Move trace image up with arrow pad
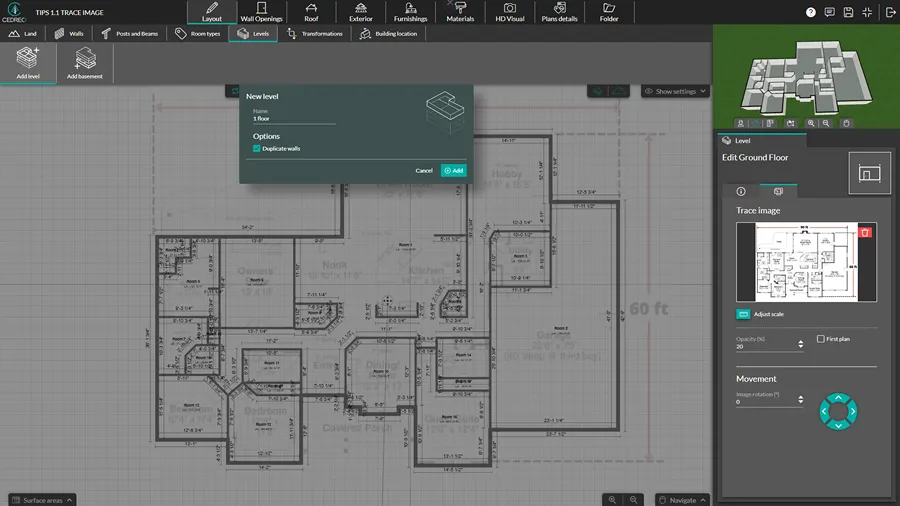Viewport: 900px width, 506px height. (x=839, y=398)
